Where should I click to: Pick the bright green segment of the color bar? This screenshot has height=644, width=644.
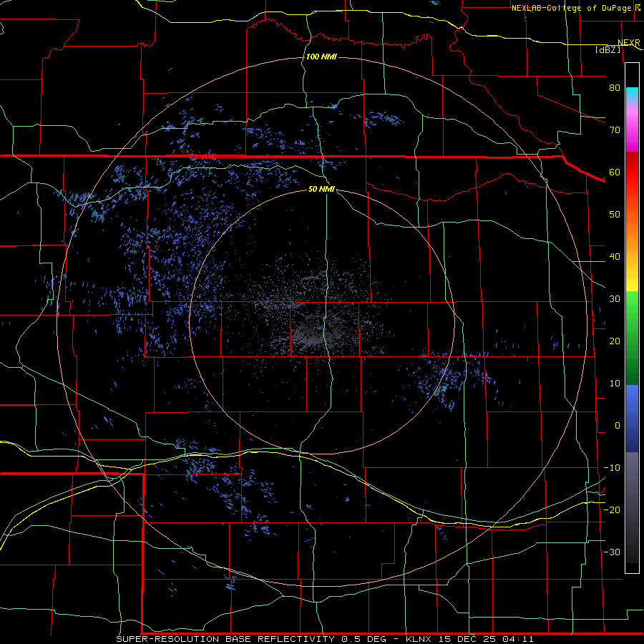point(632,306)
